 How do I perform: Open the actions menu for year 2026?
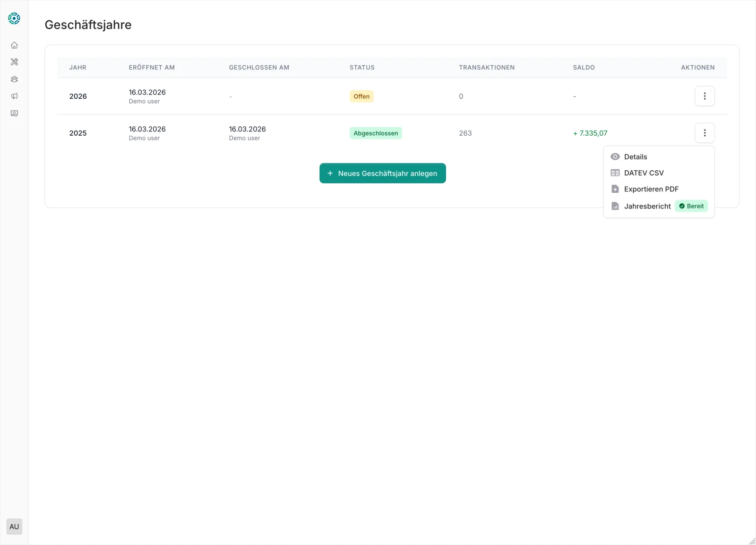pyautogui.click(x=704, y=96)
